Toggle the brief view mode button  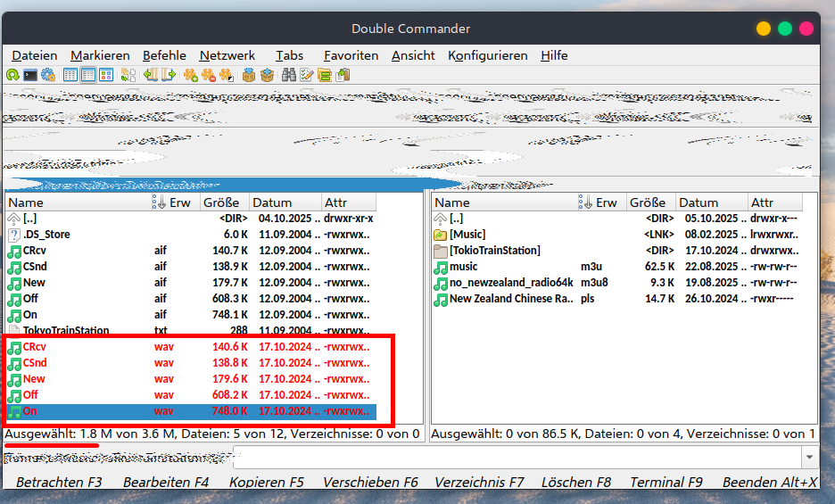click(x=70, y=75)
